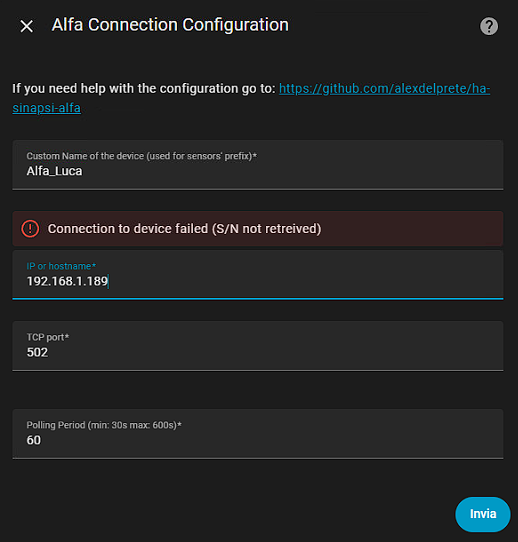Click the 'IP or hostname*' field label

61,266
